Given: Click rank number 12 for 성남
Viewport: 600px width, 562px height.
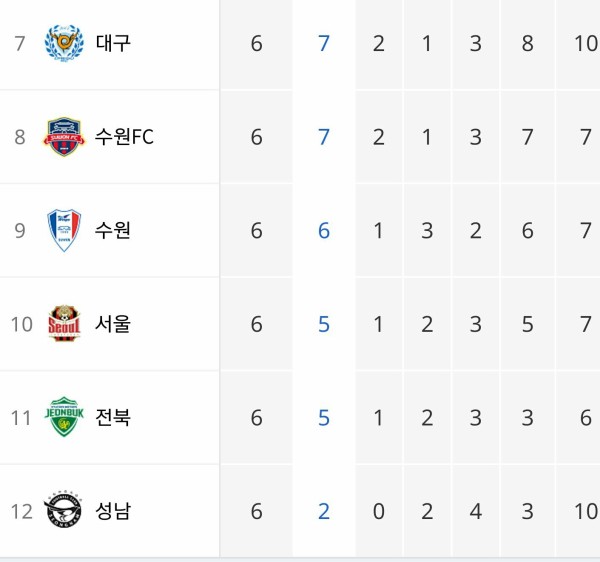Looking at the screenshot, I should tap(22, 512).
